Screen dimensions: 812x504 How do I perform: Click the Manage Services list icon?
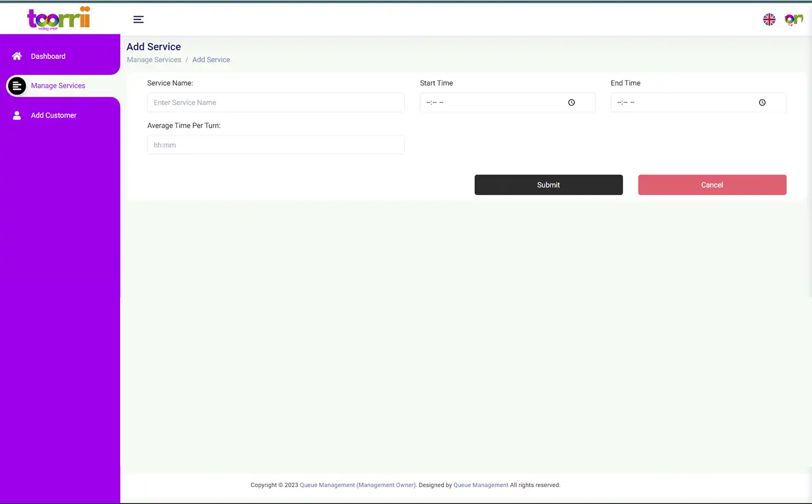[16, 85]
